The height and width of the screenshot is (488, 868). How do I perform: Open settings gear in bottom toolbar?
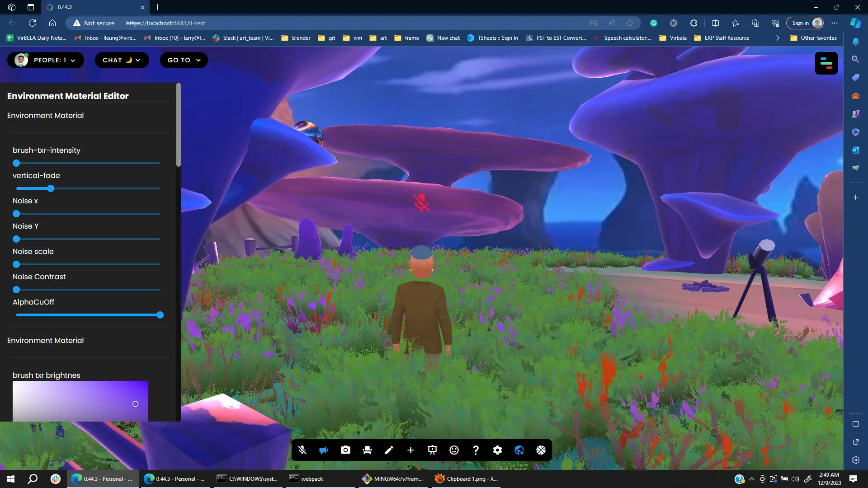(x=497, y=450)
